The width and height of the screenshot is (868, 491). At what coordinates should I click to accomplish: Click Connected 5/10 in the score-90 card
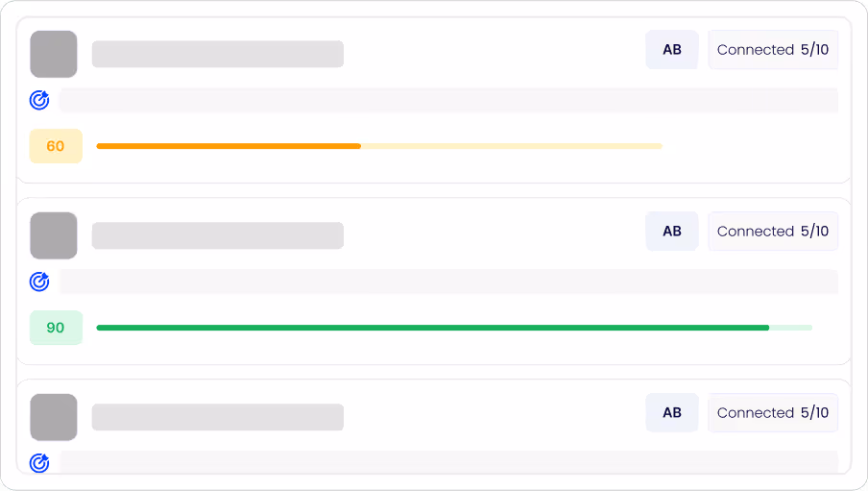tap(773, 232)
